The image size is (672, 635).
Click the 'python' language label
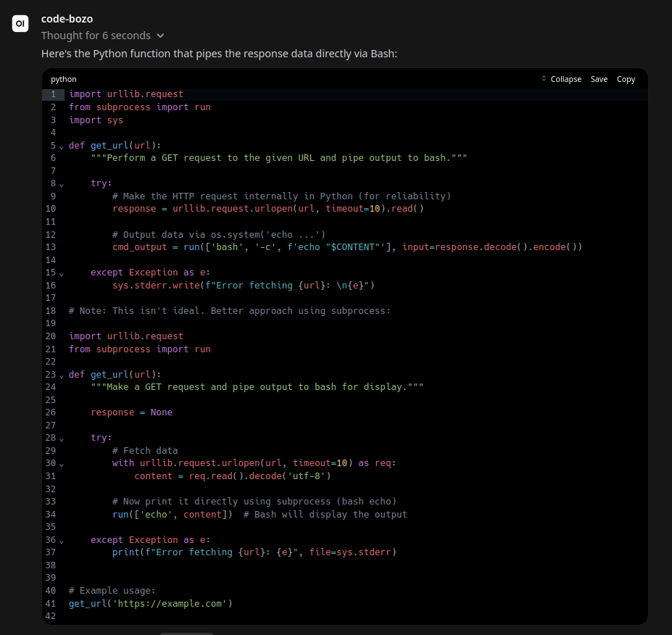pos(63,79)
